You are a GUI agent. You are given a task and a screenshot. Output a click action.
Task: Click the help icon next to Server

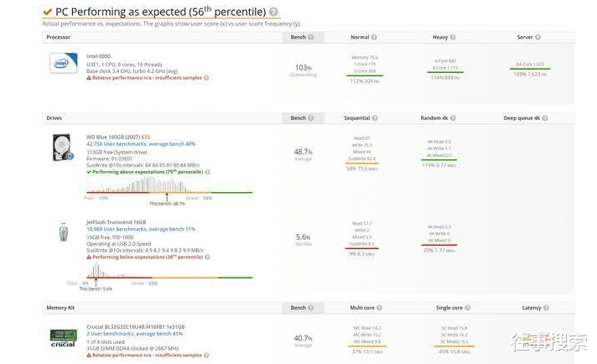tap(537, 37)
